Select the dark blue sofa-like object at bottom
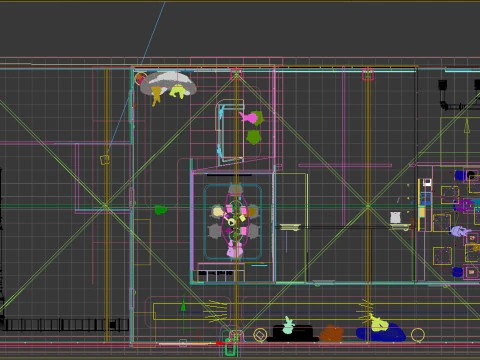Viewport: 480px width, 360px height. [381, 332]
